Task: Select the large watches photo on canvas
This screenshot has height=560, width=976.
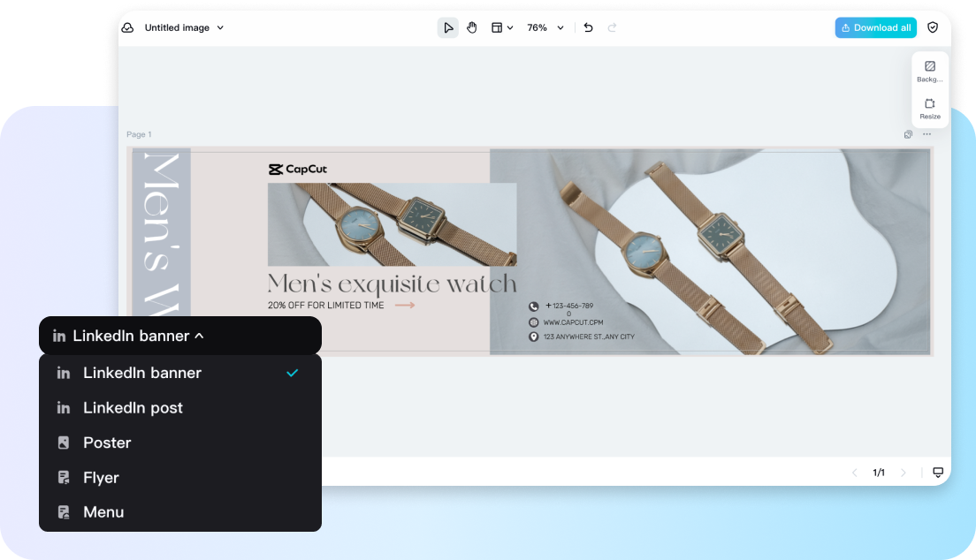Action: pyautogui.click(x=710, y=252)
